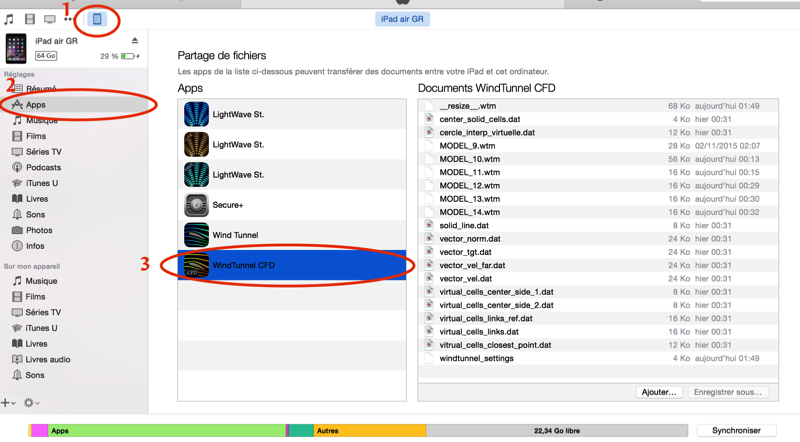Select file vector_tgt.dat
This screenshot has height=442, width=800.
click(x=598, y=252)
